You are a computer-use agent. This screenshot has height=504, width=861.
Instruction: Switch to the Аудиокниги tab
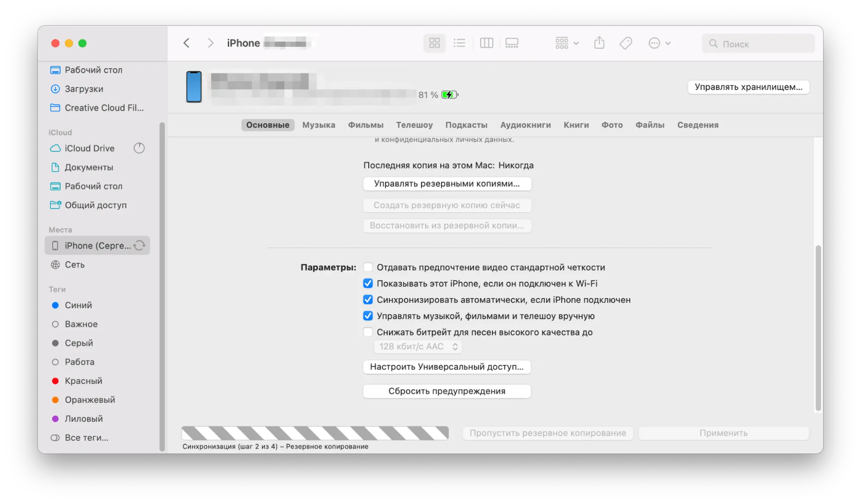[525, 125]
